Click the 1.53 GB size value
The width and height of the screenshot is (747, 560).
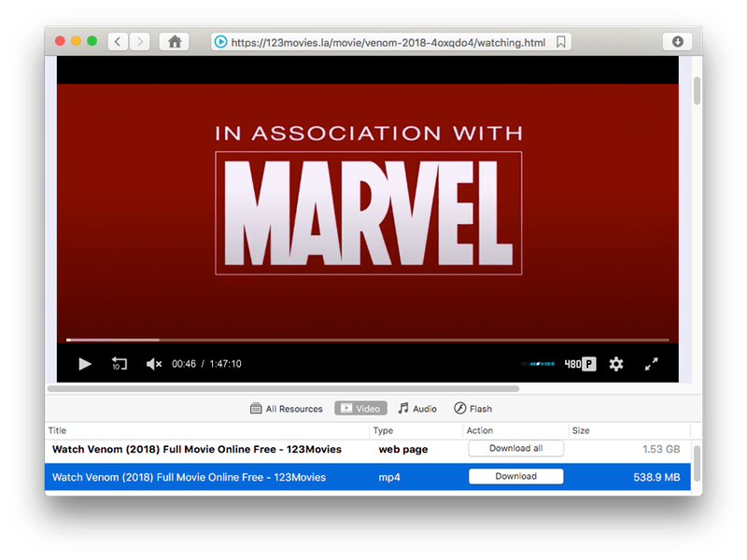coord(661,449)
